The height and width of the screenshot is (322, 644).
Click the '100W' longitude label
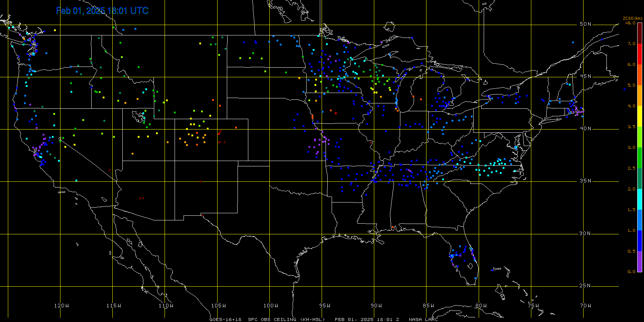(x=271, y=306)
